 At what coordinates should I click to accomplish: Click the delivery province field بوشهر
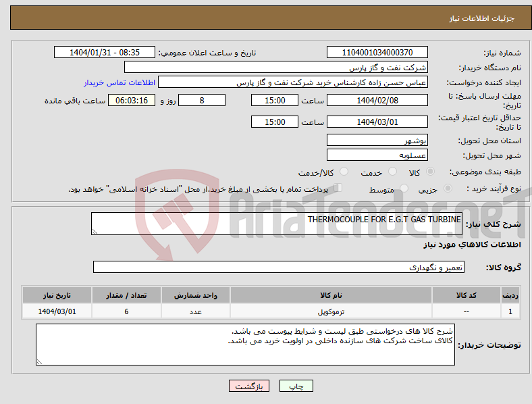click(377, 140)
